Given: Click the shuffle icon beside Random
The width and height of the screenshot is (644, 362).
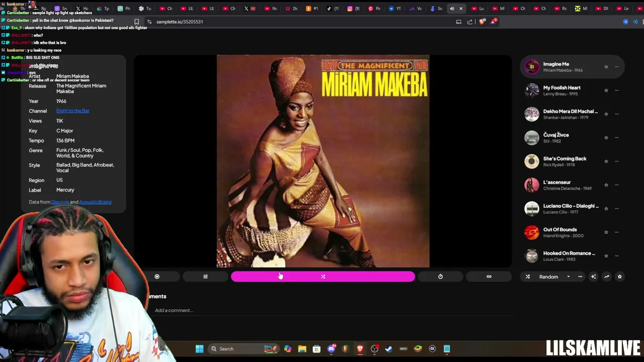Looking at the screenshot, I should coord(528,277).
